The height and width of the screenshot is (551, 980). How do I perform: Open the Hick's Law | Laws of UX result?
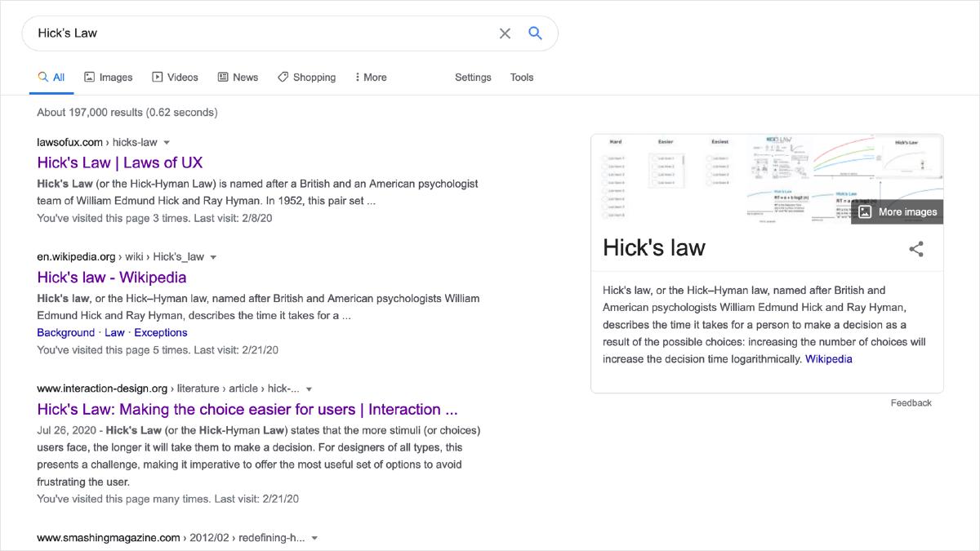(x=120, y=162)
